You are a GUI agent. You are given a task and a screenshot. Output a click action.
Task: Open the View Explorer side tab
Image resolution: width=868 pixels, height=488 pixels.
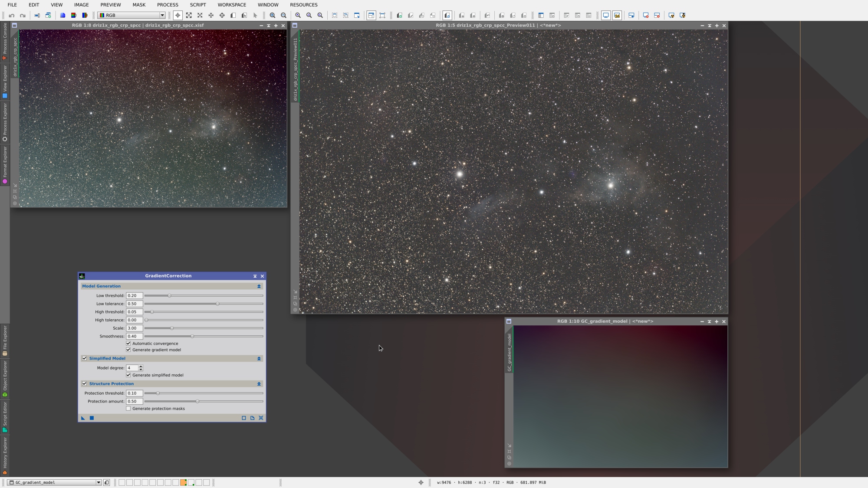(x=5, y=82)
